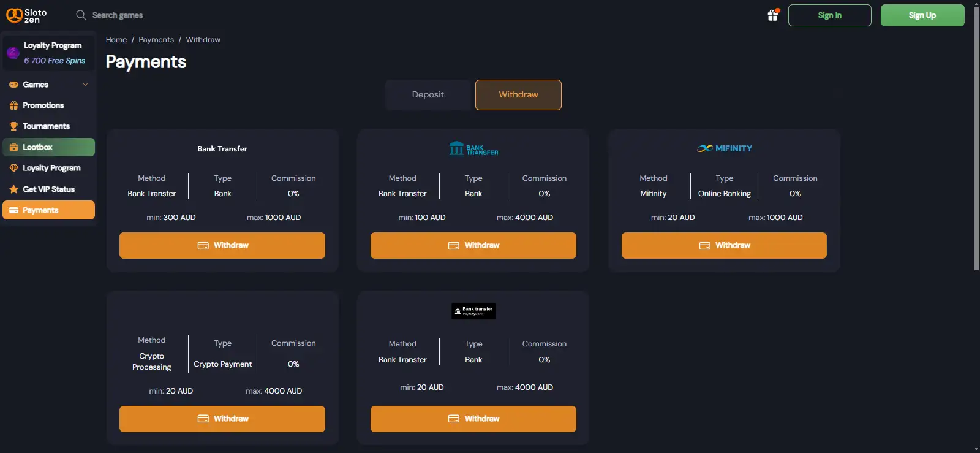This screenshot has width=980, height=453.
Task: Withdraw via Mifinity
Action: [724, 245]
